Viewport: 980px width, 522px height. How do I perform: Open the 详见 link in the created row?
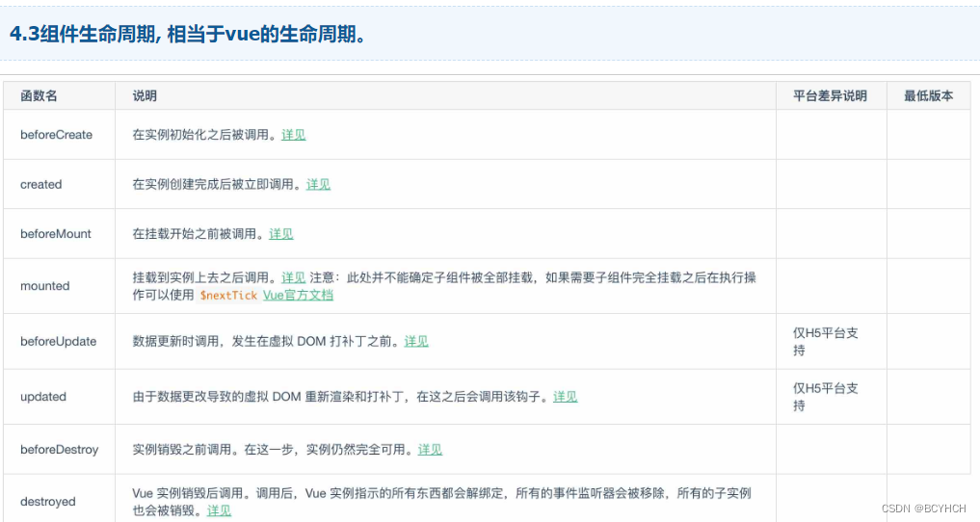318,184
